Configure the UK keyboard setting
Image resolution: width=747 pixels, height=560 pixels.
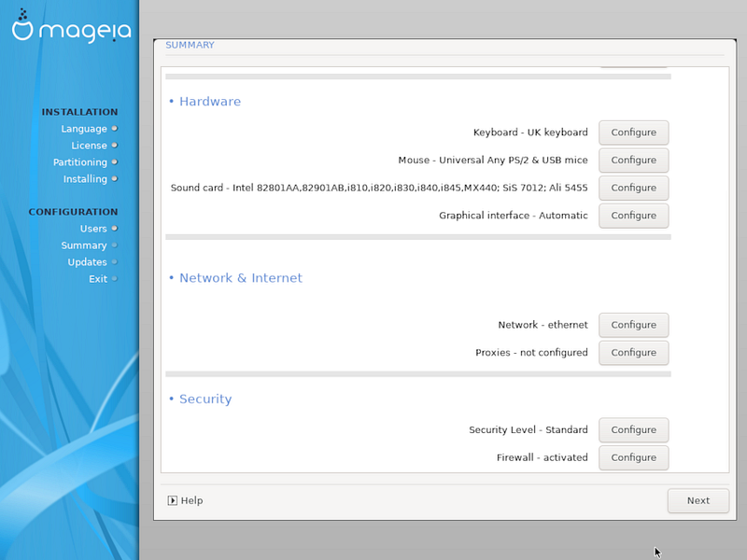click(634, 133)
